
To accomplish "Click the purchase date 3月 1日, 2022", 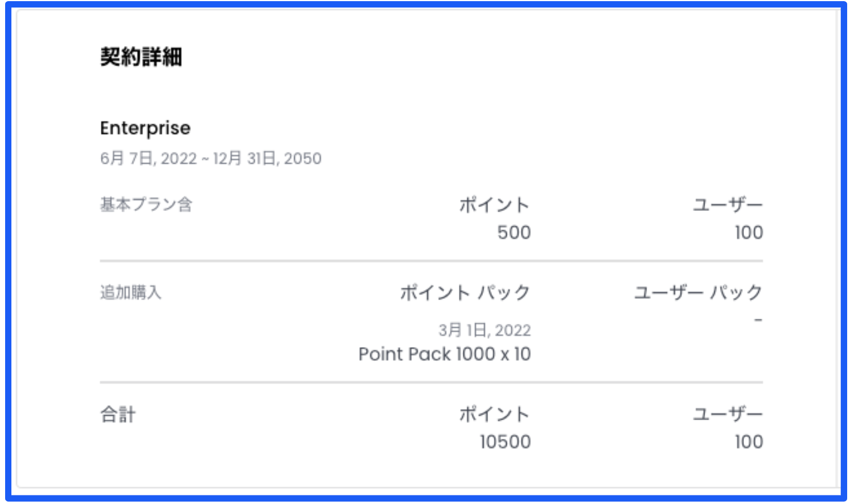I will click(485, 330).
